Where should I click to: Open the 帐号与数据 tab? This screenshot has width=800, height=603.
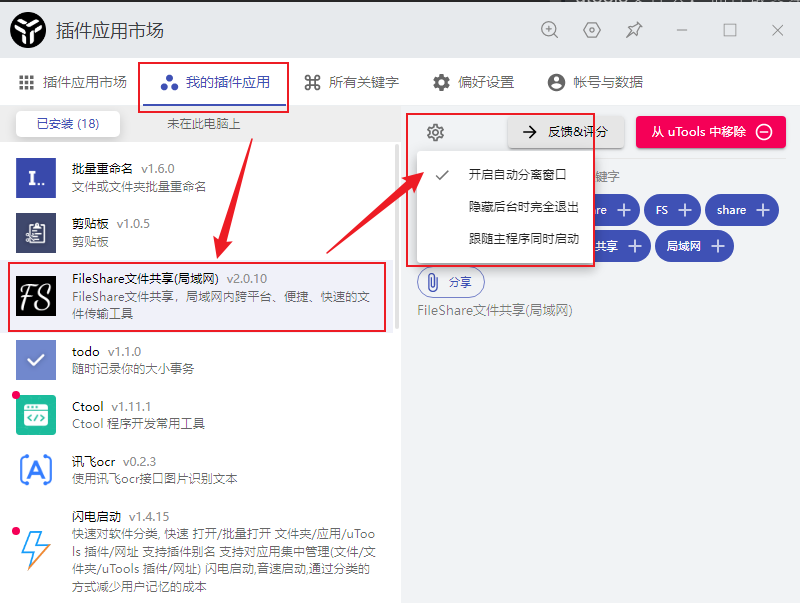tap(595, 82)
